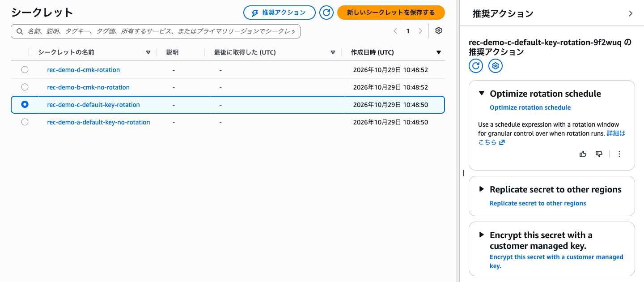This screenshot has width=644, height=282.
Task: Open secret rec-demo-b-cmk-no-rotation
Action: [89, 87]
